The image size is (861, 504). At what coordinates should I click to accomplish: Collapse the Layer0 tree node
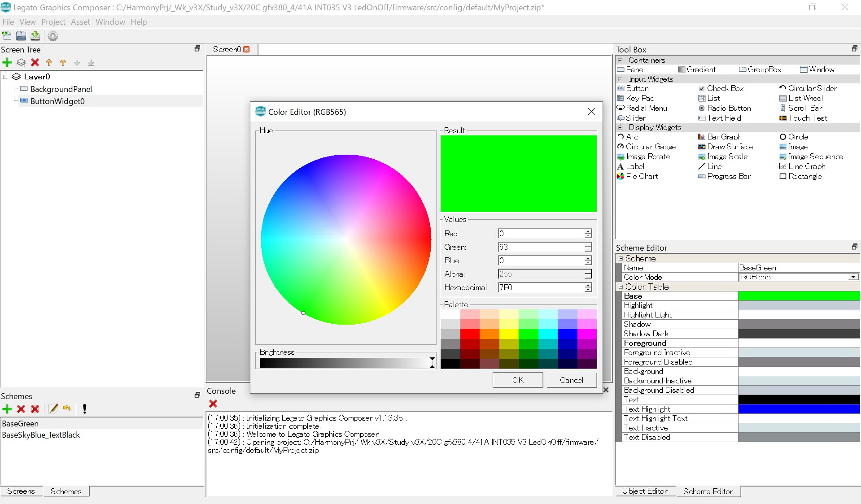pos(5,77)
